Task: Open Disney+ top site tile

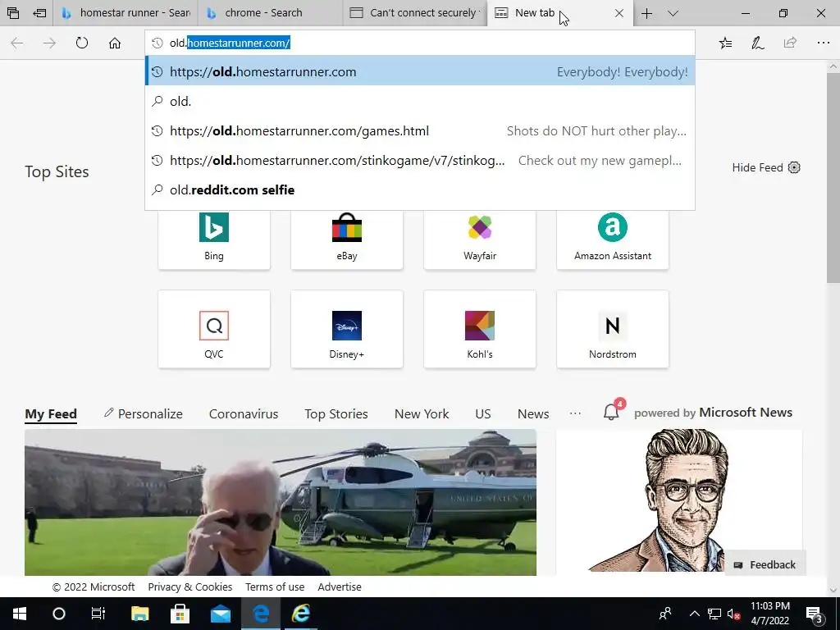Action: [x=347, y=329]
